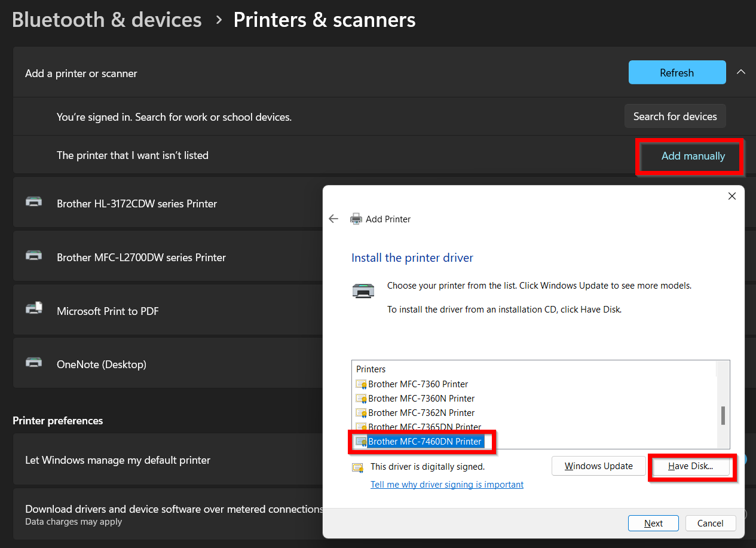Go back using the Add Printer back arrow
This screenshot has width=756, height=548.
[333, 219]
